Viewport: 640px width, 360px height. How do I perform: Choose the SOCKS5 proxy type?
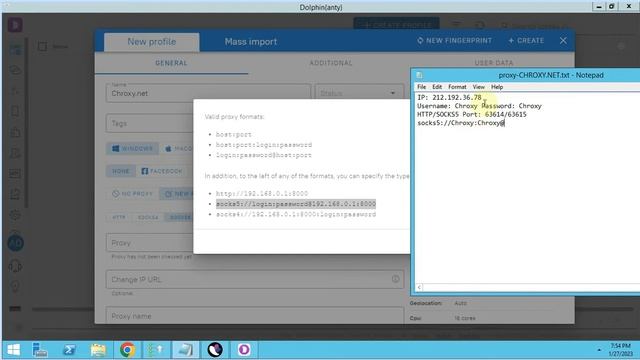(179, 218)
